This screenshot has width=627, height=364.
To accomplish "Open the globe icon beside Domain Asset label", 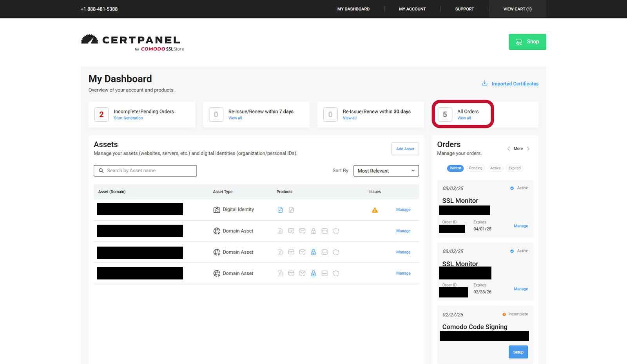I will (x=216, y=231).
